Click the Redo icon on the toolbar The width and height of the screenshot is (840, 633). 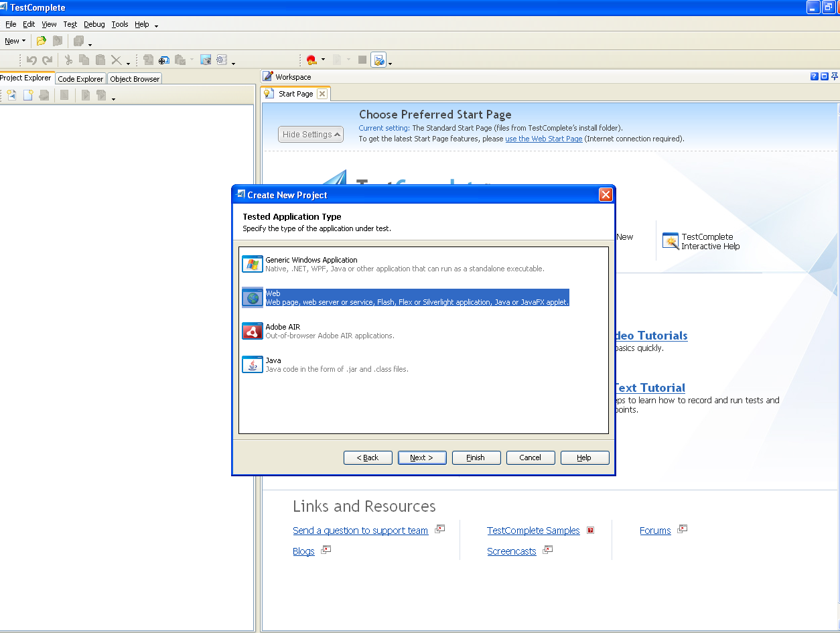pyautogui.click(x=48, y=60)
